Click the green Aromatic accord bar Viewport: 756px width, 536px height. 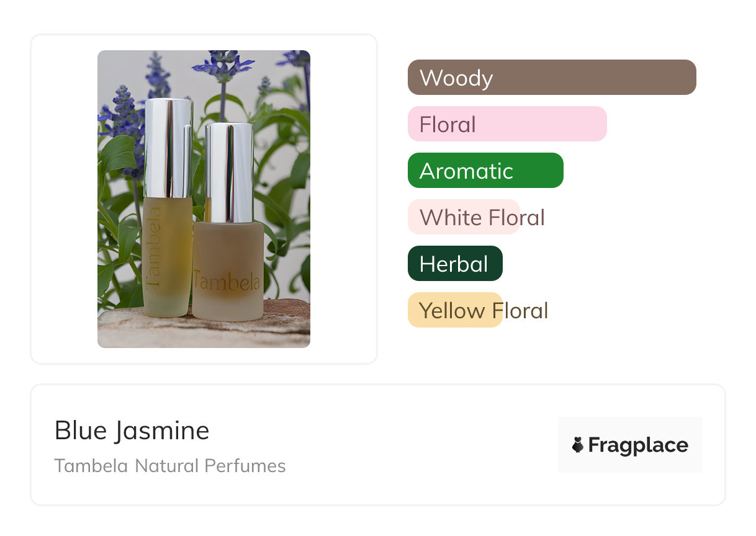(x=485, y=171)
